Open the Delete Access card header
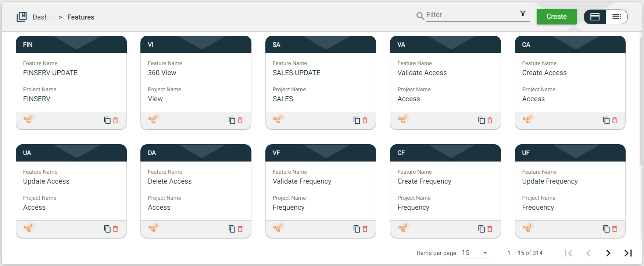This screenshot has height=266, width=644. pos(196,153)
